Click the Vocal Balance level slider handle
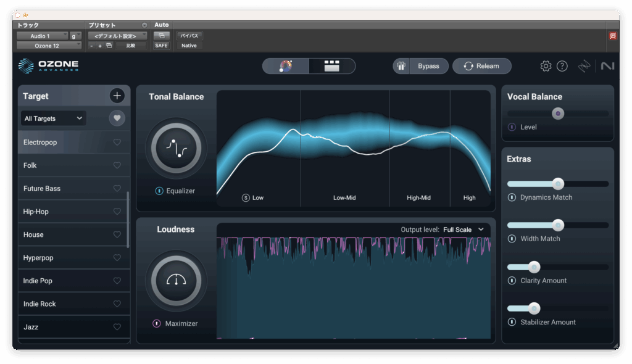 [558, 114]
